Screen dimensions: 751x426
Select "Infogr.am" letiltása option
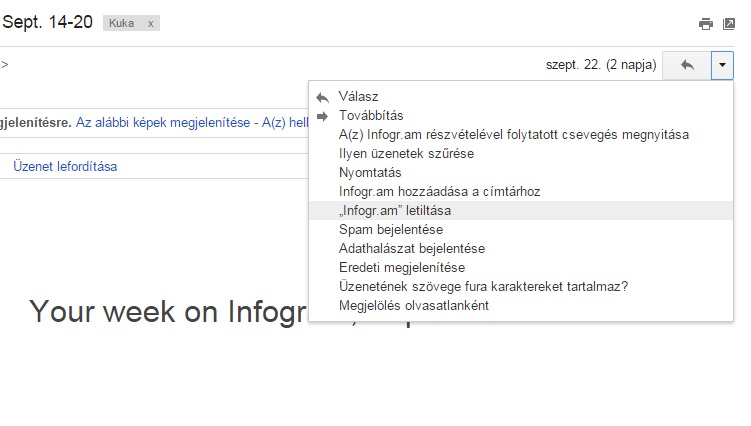pyautogui.click(x=521, y=210)
